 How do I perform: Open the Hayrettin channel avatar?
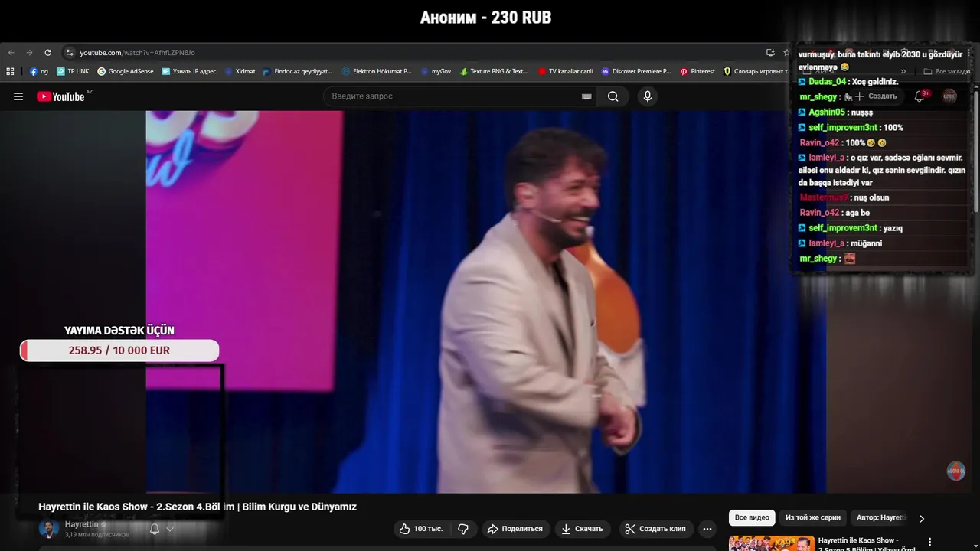click(49, 529)
